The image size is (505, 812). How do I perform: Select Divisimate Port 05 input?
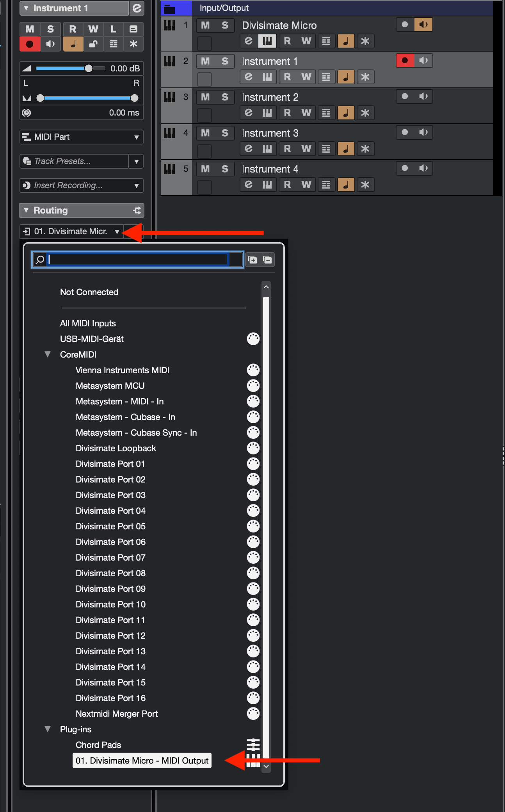pyautogui.click(x=110, y=526)
